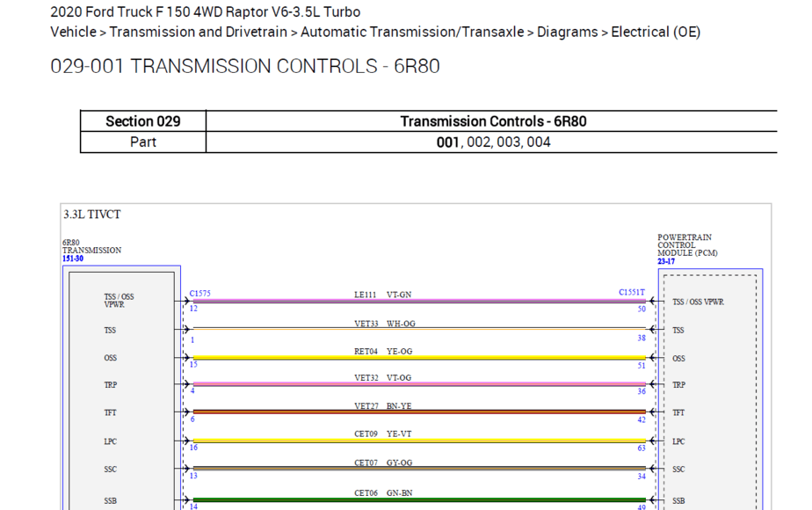
Task: Click the Vehicle breadcrumb link
Action: [x=73, y=33]
